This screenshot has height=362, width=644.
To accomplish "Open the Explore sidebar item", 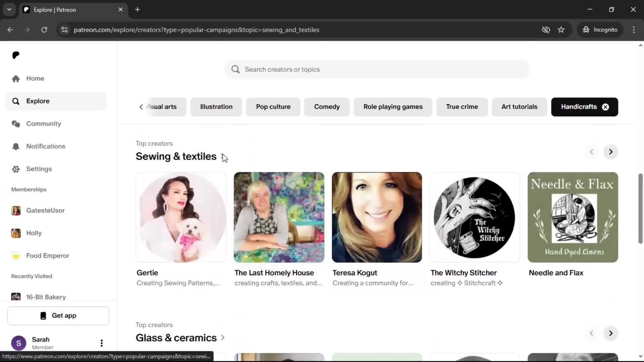I will pyautogui.click(x=56, y=101).
